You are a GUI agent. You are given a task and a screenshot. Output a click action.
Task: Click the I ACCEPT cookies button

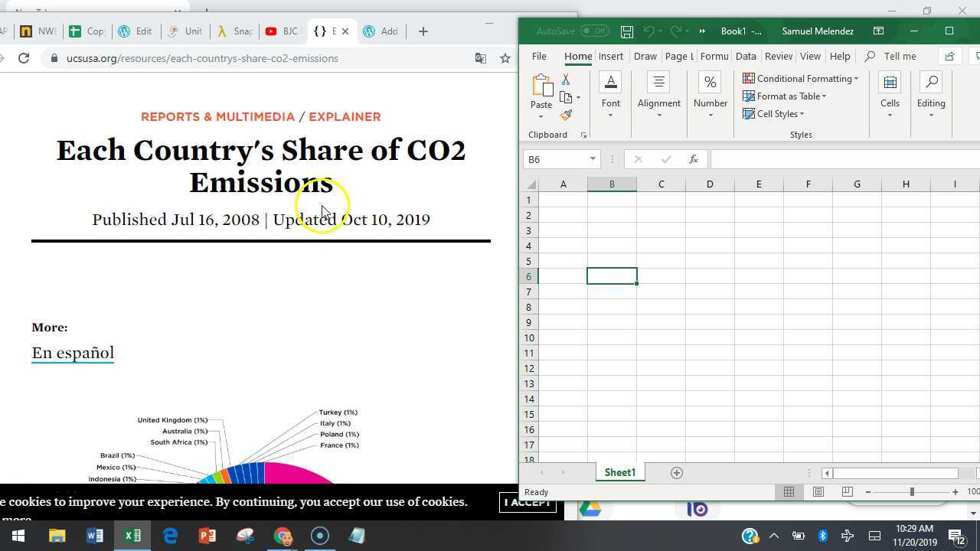[528, 502]
